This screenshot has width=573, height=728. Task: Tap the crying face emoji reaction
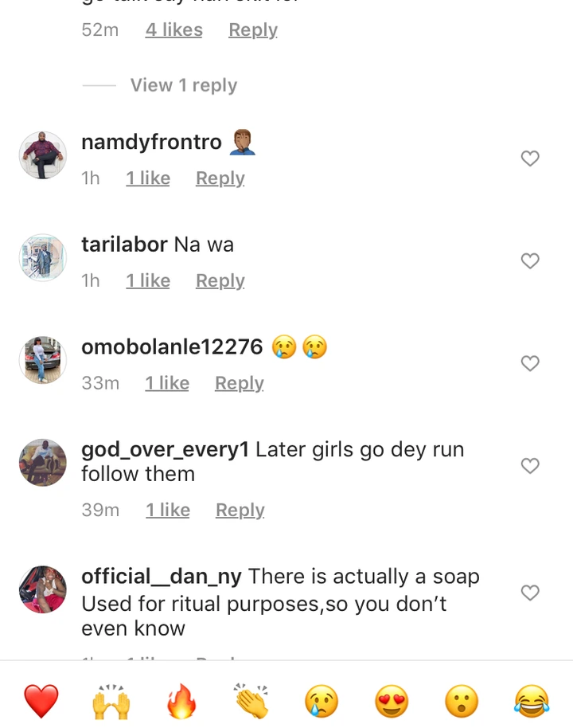(x=322, y=701)
